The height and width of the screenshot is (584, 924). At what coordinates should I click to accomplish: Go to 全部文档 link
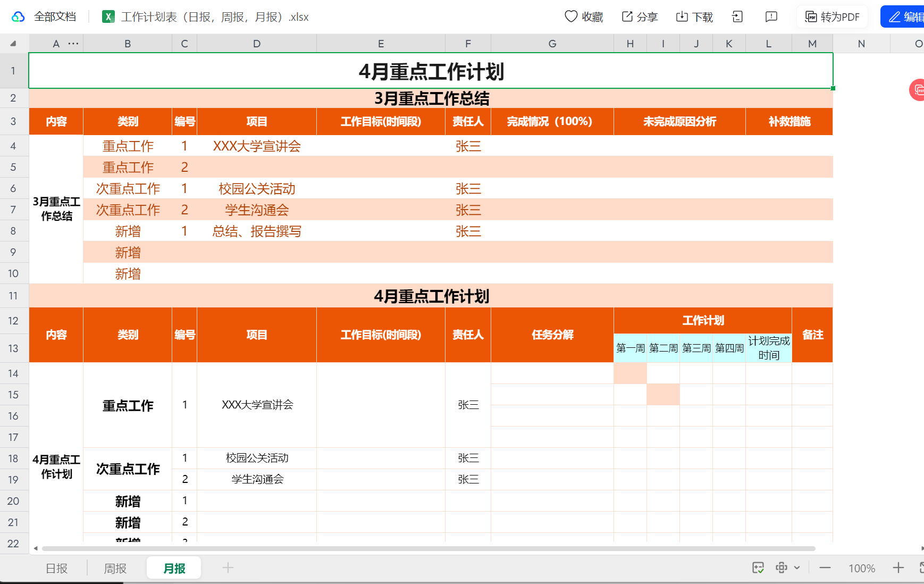coord(55,16)
